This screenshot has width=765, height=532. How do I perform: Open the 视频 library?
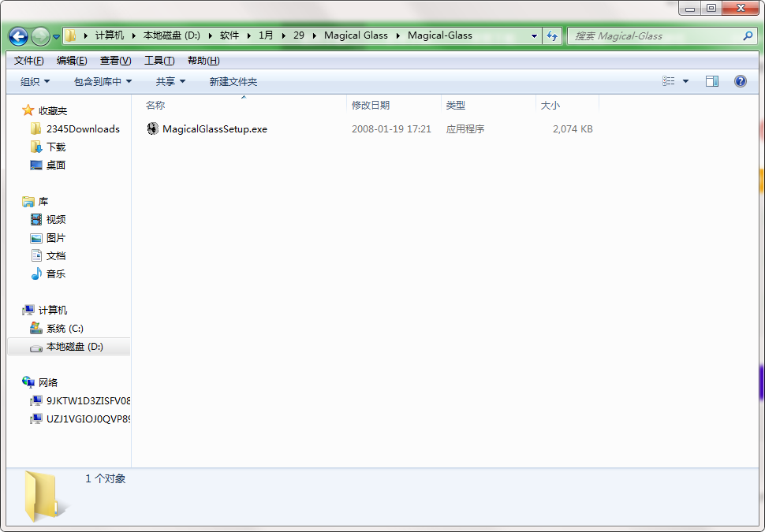(x=56, y=220)
